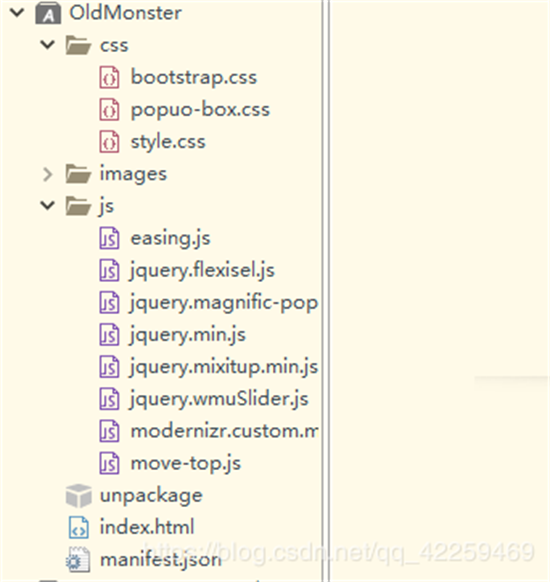Expand the images folder chevron
The width and height of the screenshot is (550, 582).
(48, 174)
